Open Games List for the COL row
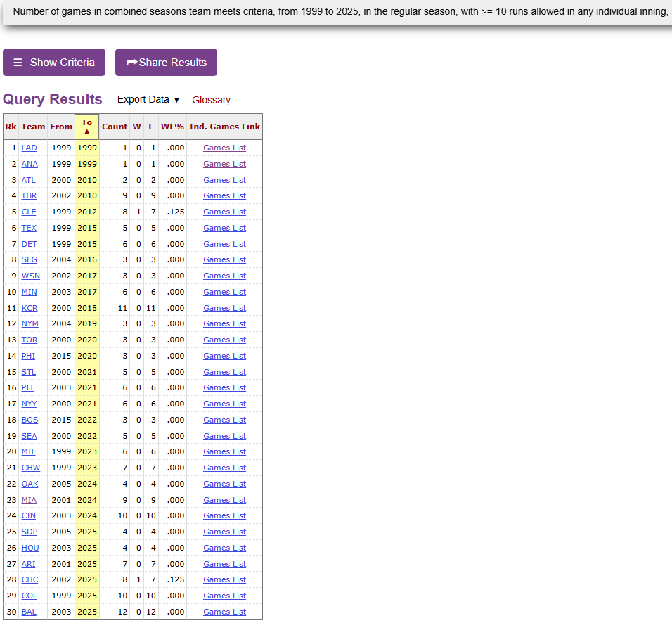The height and width of the screenshot is (623, 672). click(224, 596)
